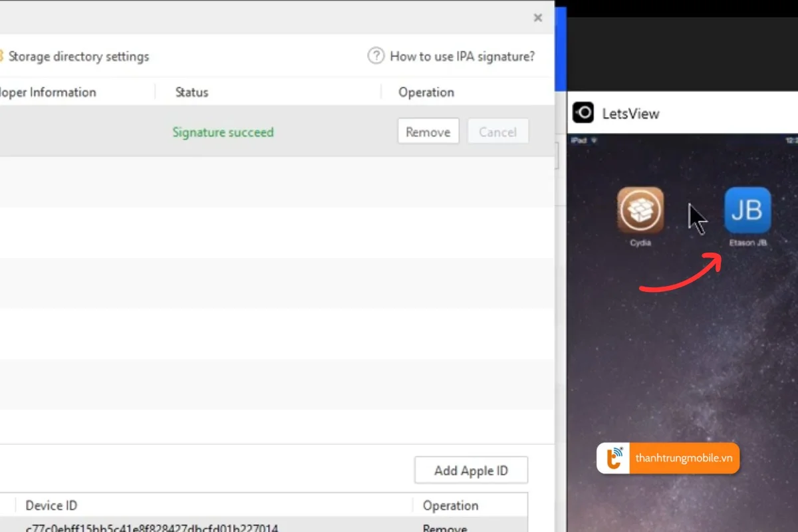Click the thanhtrungmobile.vn watermark badge
Image resolution: width=798 pixels, height=532 pixels.
pos(668,458)
